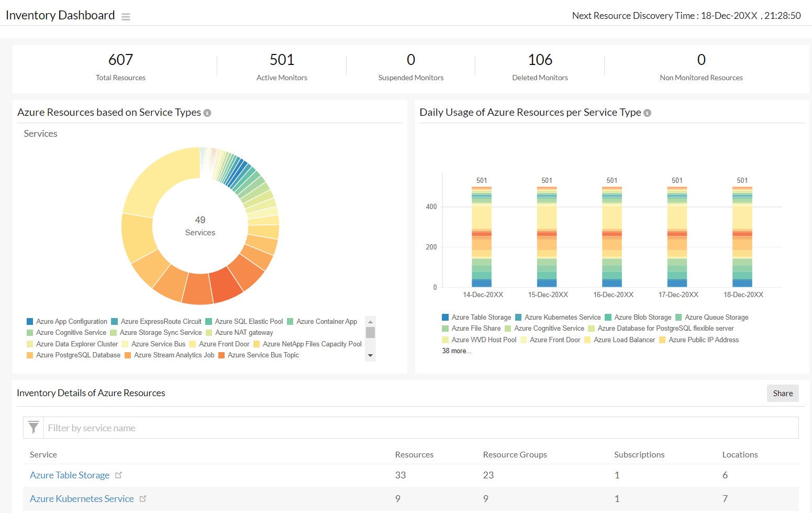Toggle Azure Service Bus Topic legend entry
This screenshot has height=513, width=812.
coord(259,355)
